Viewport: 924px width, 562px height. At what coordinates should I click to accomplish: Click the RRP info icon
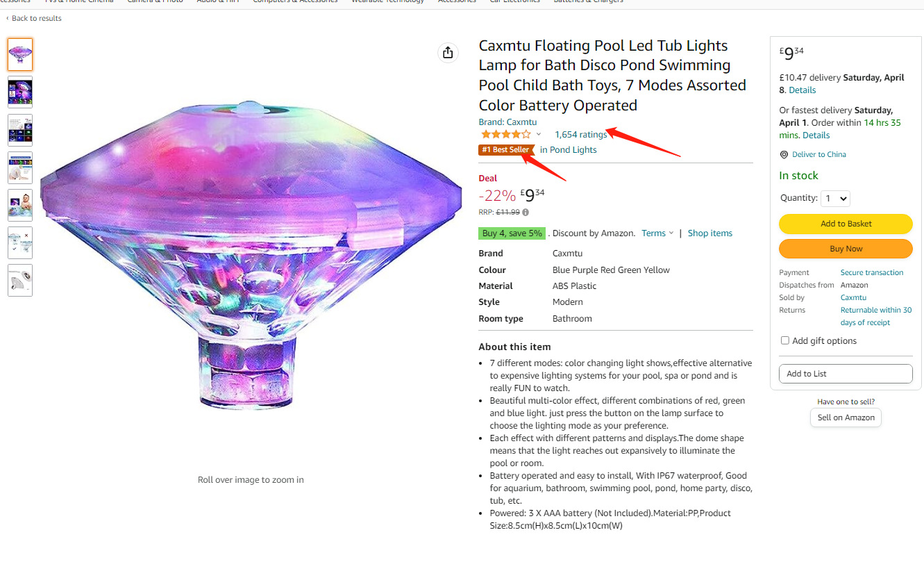click(x=526, y=213)
